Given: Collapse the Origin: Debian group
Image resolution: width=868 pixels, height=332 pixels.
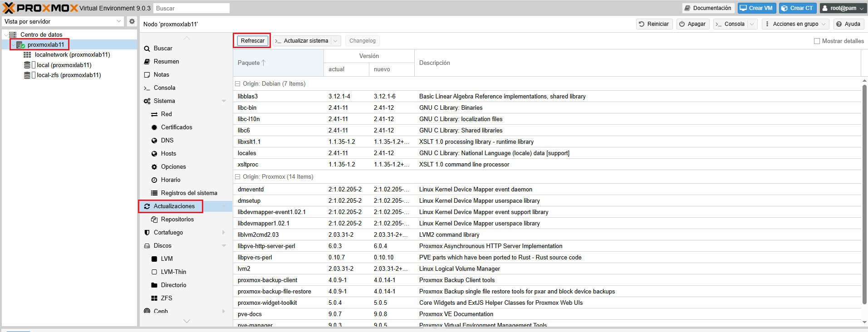Looking at the screenshot, I should (237, 84).
